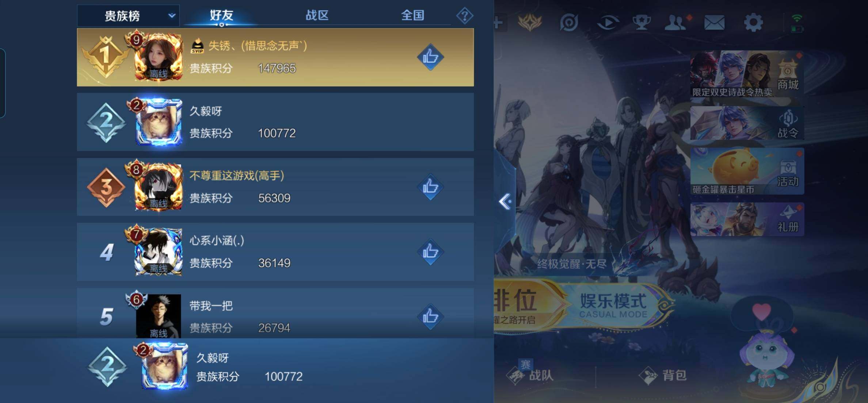This screenshot has width=868, height=403.
Task: Select the 好友 tab
Action: click(221, 15)
